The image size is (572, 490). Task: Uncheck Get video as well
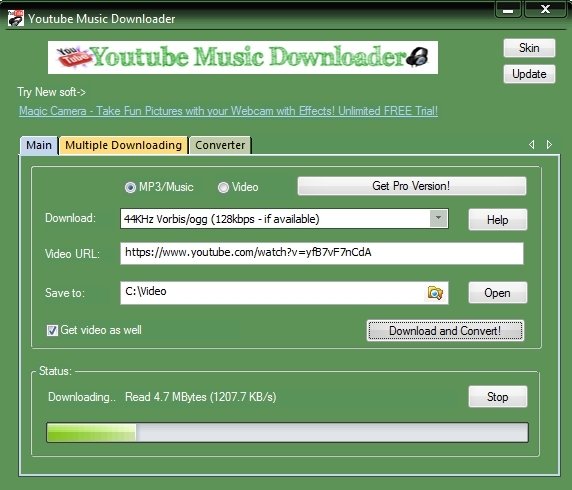[x=52, y=331]
